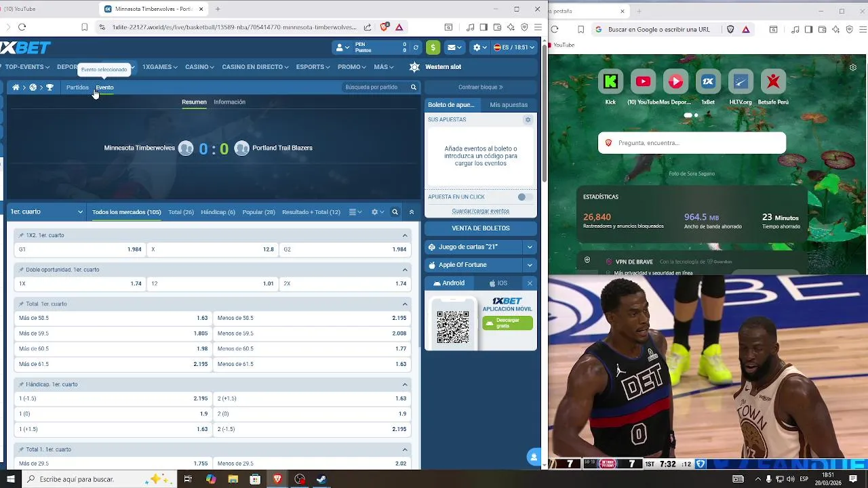Open the Western slot promo link
The width and height of the screenshot is (868, 488).
click(443, 67)
